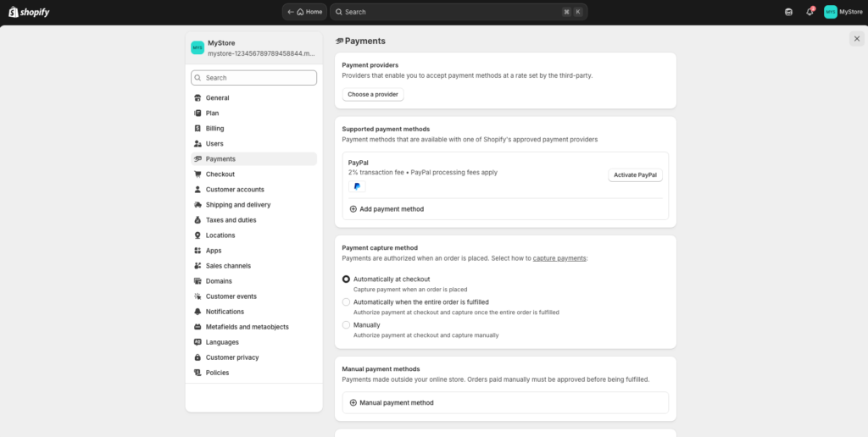
Task: Click the Shipping and delivery truck icon
Action: point(198,205)
